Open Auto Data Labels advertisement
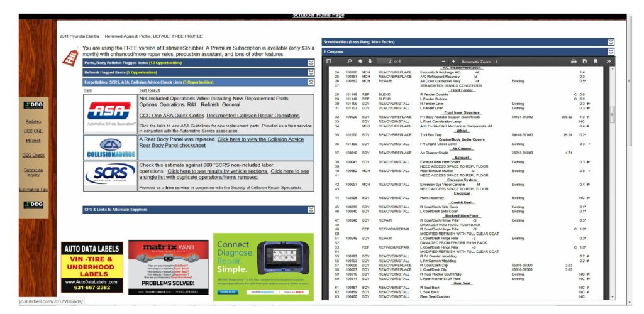The image size is (644, 314). 92,268
